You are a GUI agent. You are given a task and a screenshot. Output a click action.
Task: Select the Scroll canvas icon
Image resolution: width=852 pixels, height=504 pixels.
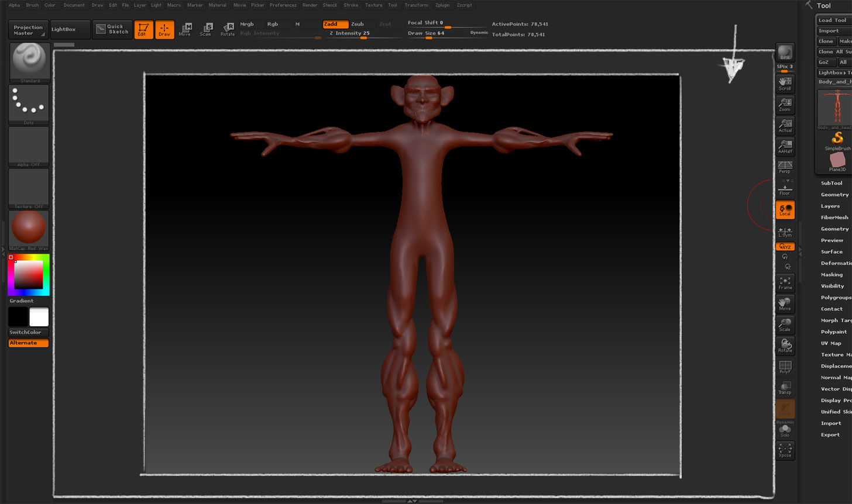click(785, 83)
